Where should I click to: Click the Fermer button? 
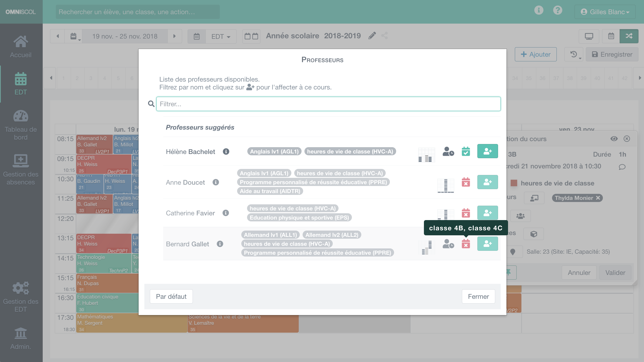pyautogui.click(x=478, y=296)
